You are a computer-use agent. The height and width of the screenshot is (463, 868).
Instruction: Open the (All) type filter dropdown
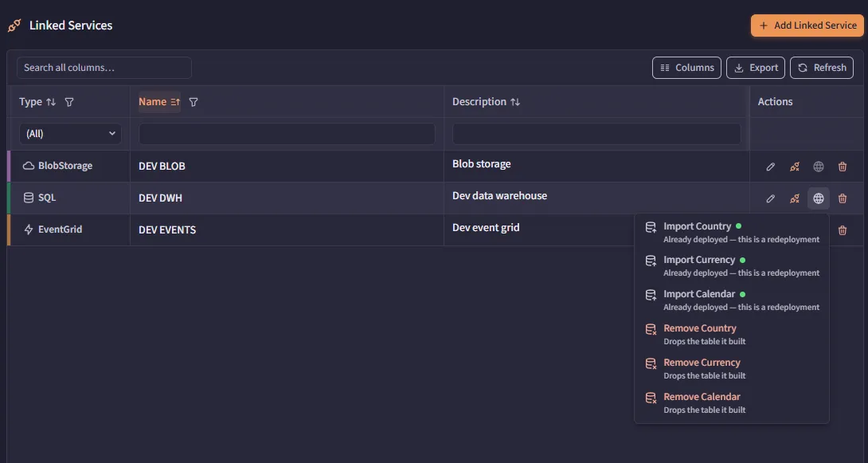[70, 133]
